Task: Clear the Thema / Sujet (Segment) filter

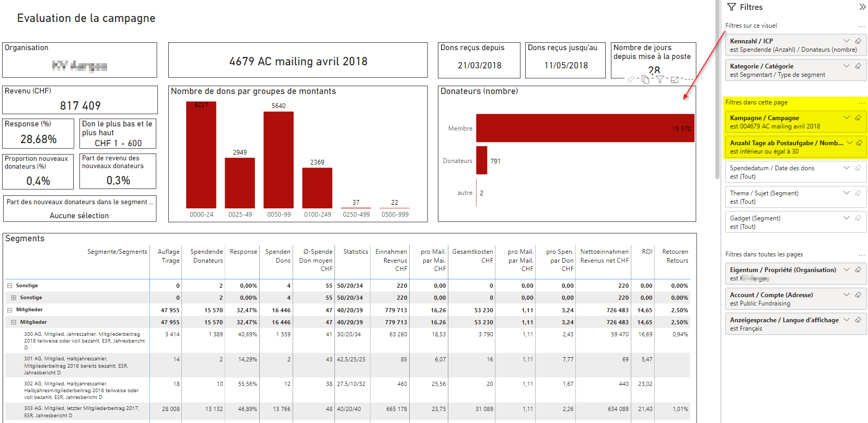Action: click(x=858, y=193)
